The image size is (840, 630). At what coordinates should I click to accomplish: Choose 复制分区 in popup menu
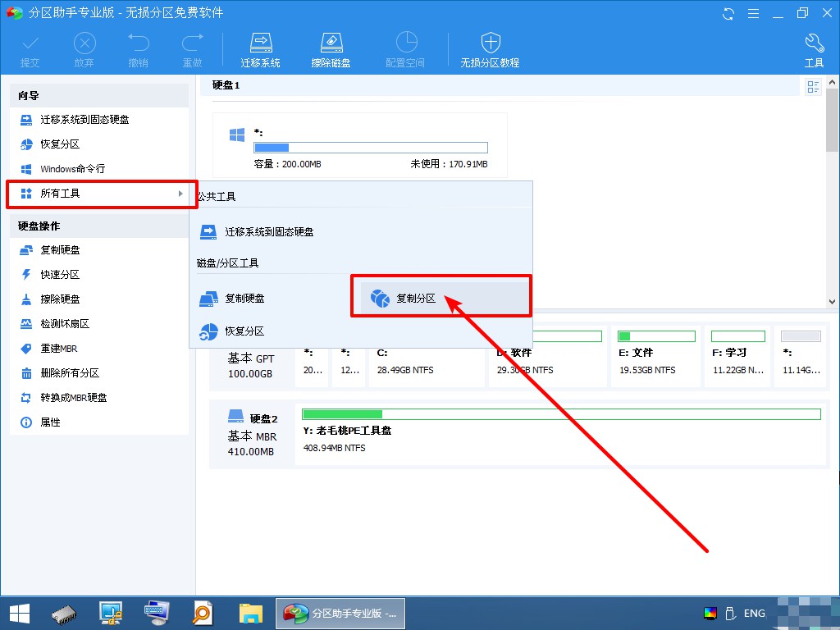[x=444, y=299]
